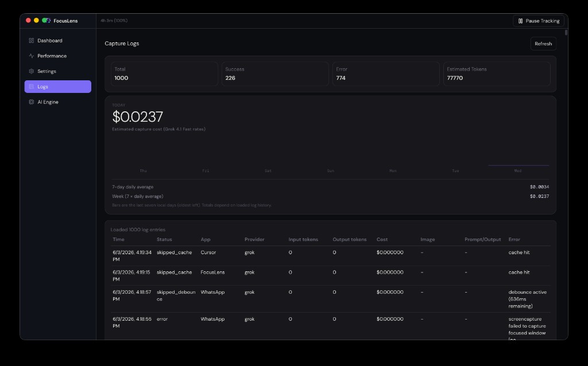Click the Cost column header
588x366 pixels.
[382, 239]
